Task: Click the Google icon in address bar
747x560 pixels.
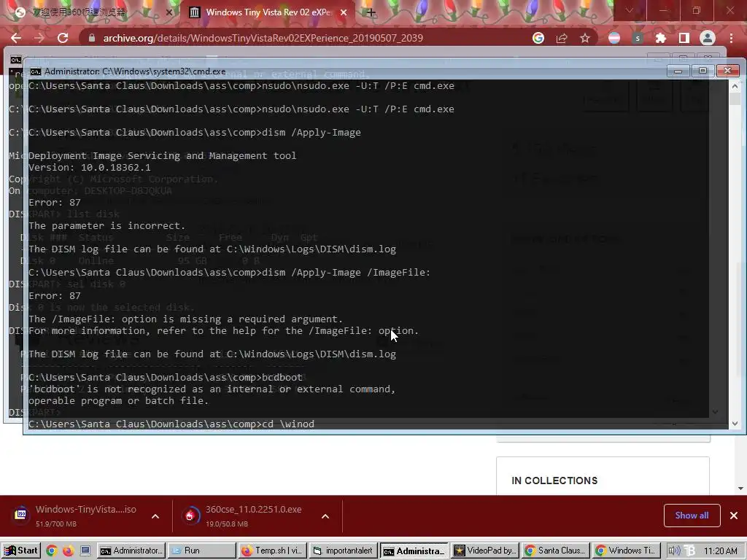Action: coord(538,38)
